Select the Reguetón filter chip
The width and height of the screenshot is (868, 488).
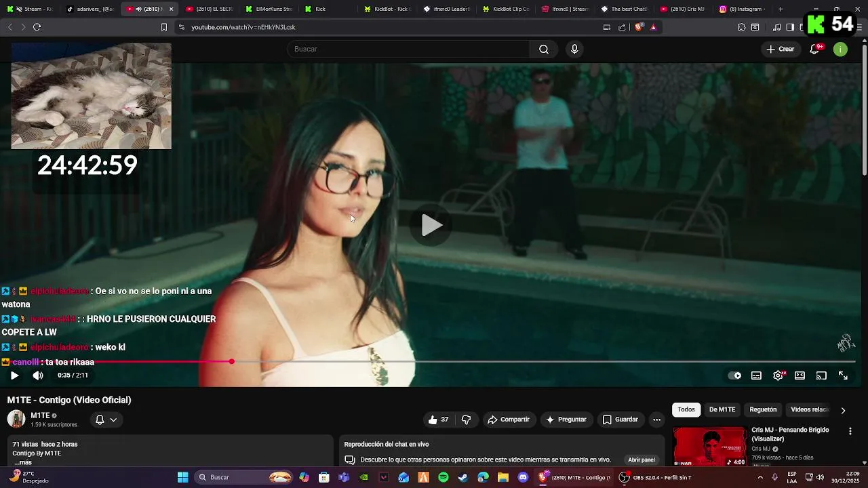763,409
